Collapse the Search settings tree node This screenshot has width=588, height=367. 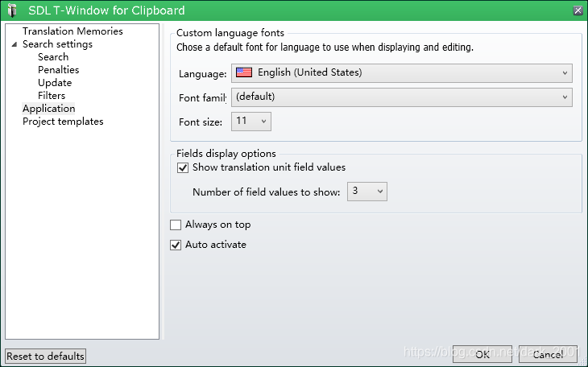pyautogui.click(x=14, y=44)
